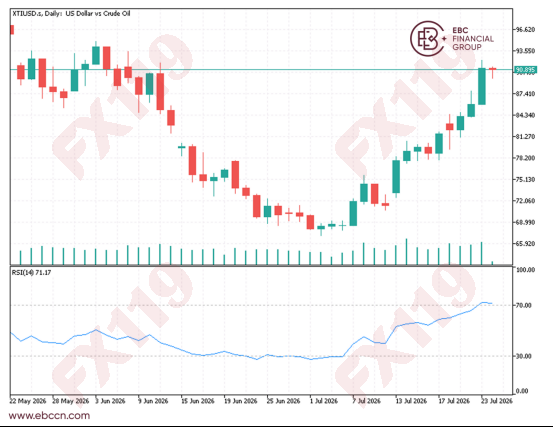
Task: Select the tallest green candle near 23 Jul
Action: pyautogui.click(x=482, y=86)
